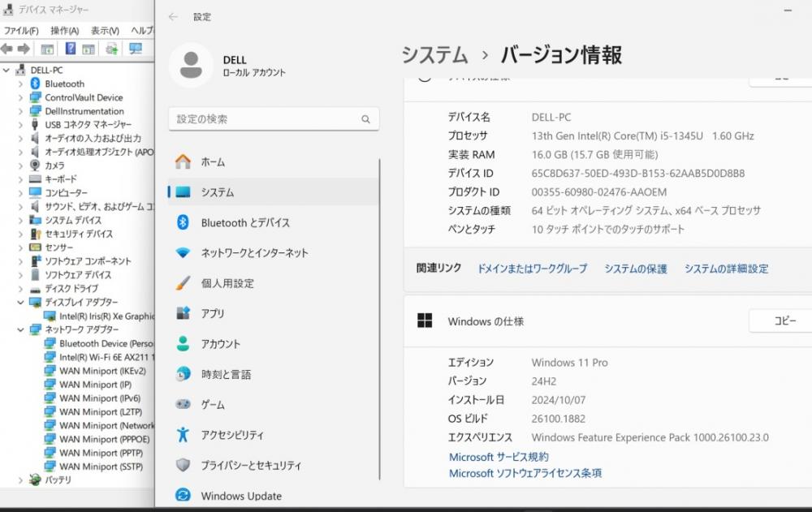Click the 設定の検索 search box
The width and height of the screenshot is (812, 512).
coord(274,119)
